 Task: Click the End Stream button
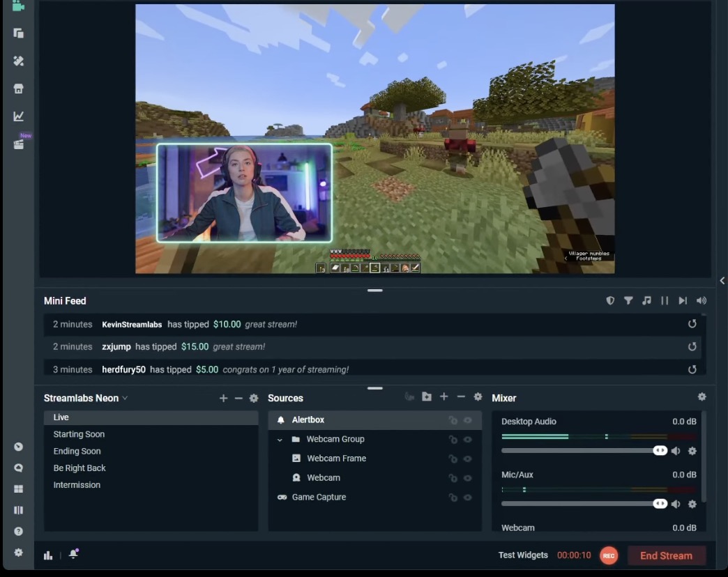pyautogui.click(x=666, y=555)
